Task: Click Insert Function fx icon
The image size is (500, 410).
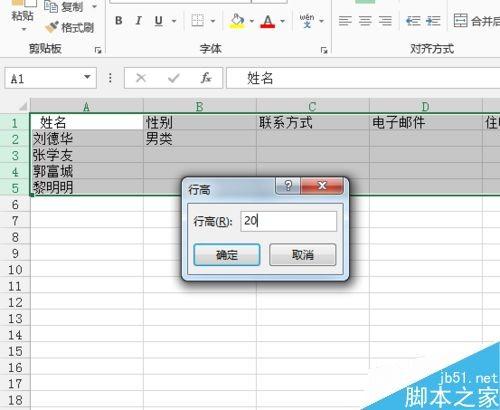Action: pos(205,78)
